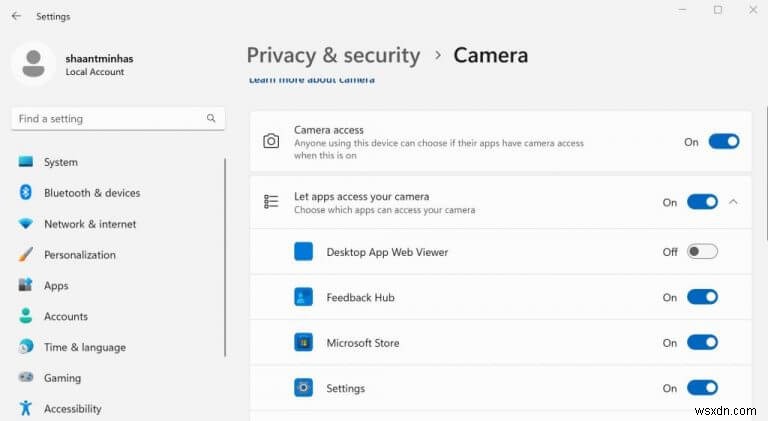Click the Bluetooth & devices icon
The height and width of the screenshot is (421, 768).
[x=25, y=193]
